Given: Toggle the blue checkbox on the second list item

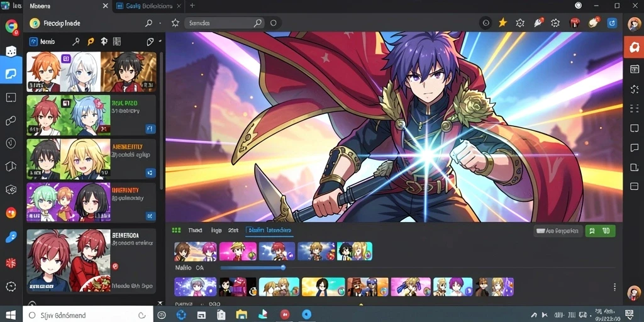Looking at the screenshot, I should pos(150,130).
